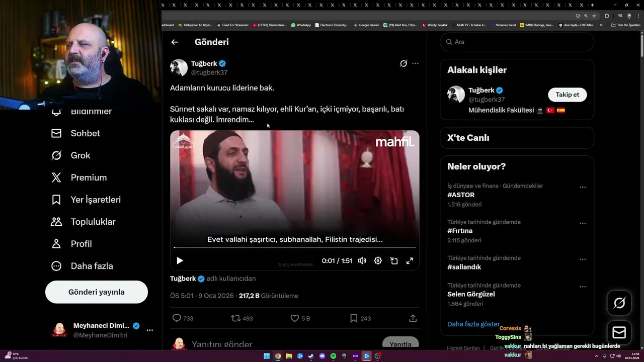Show hidden system tray icons chevron

click(x=597, y=356)
